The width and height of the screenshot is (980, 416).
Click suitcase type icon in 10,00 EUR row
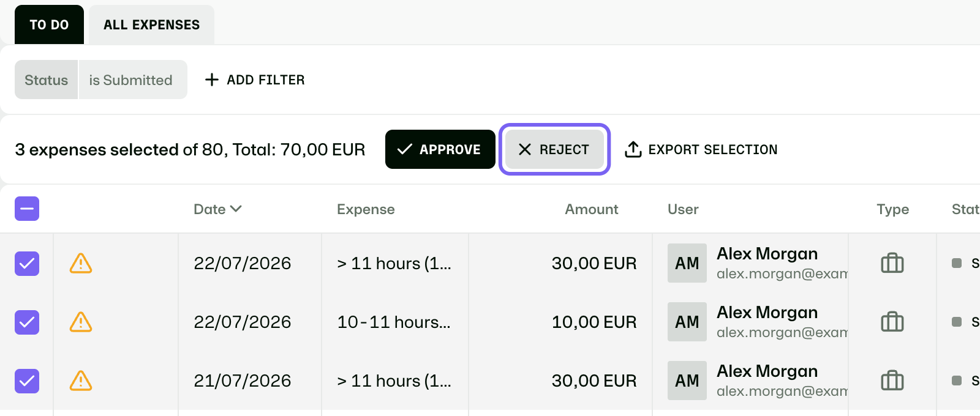pyautogui.click(x=892, y=322)
